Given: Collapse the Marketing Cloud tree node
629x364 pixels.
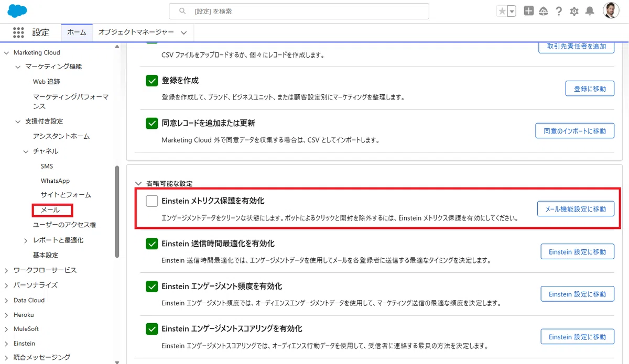Looking at the screenshot, I should (6, 52).
